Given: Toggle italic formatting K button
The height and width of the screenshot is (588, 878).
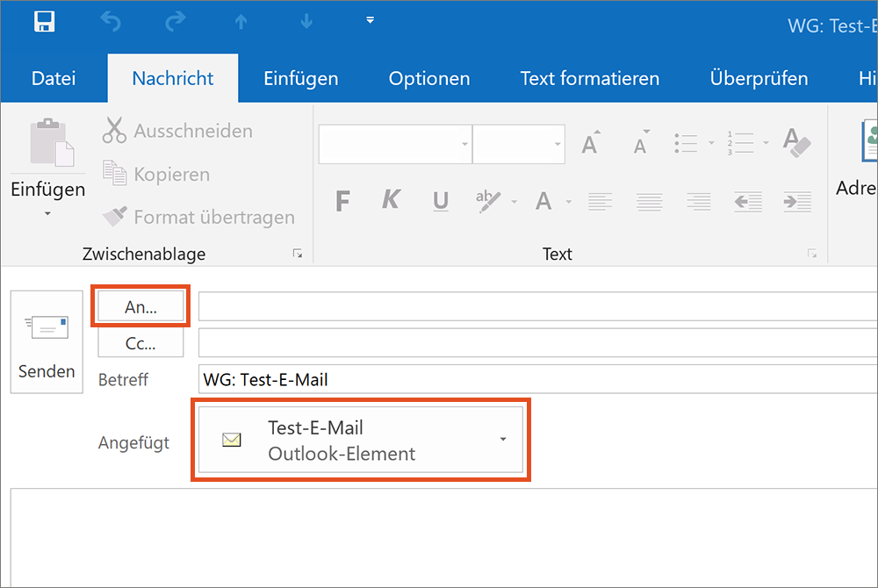Looking at the screenshot, I should click(391, 202).
